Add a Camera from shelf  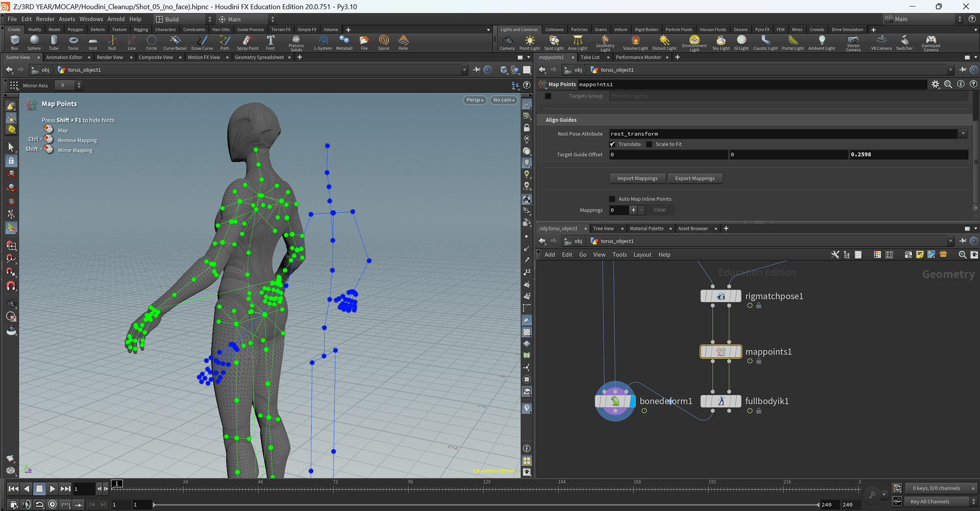pos(507,42)
